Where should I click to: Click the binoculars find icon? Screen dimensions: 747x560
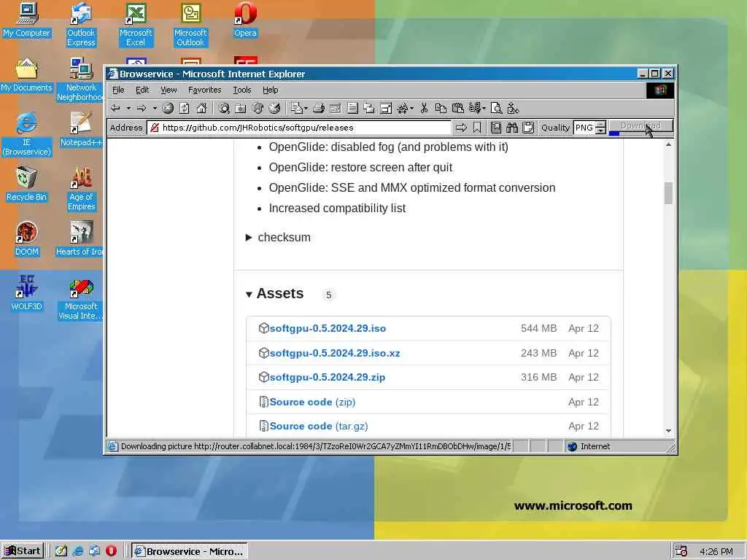(512, 128)
